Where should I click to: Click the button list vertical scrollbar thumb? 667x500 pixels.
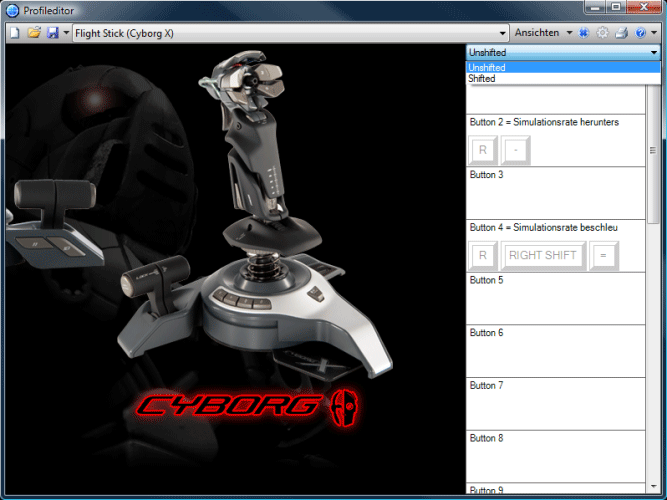pos(652,150)
